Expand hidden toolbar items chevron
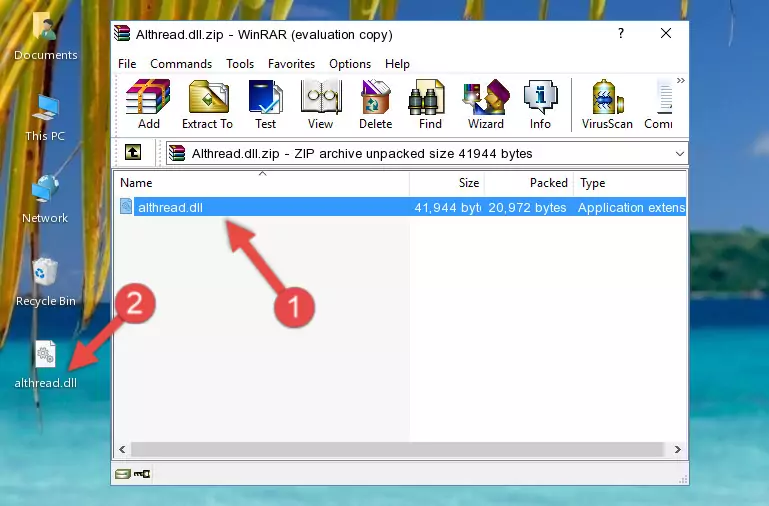 [x=681, y=80]
